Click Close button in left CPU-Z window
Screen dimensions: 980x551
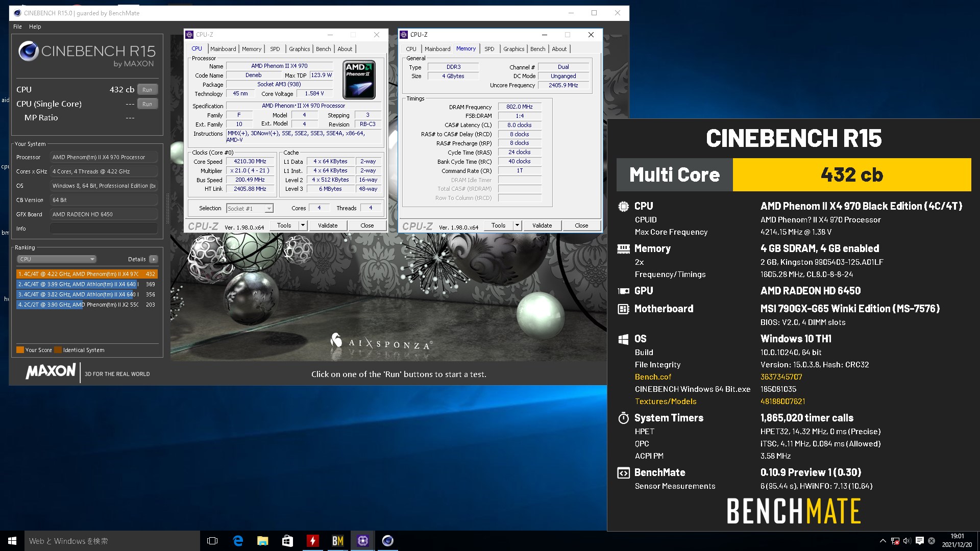coord(367,226)
